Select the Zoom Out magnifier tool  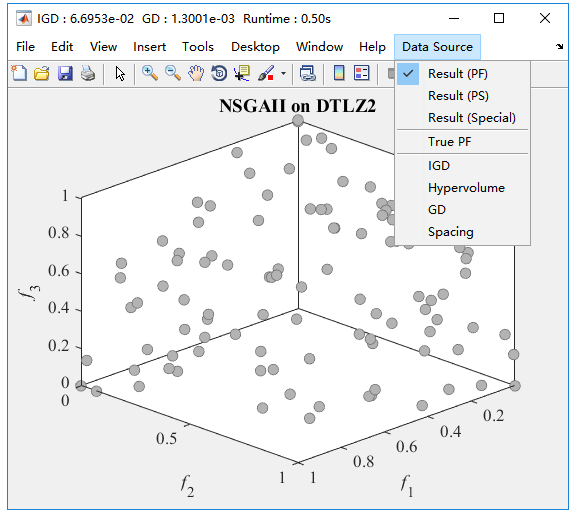pyautogui.click(x=173, y=73)
